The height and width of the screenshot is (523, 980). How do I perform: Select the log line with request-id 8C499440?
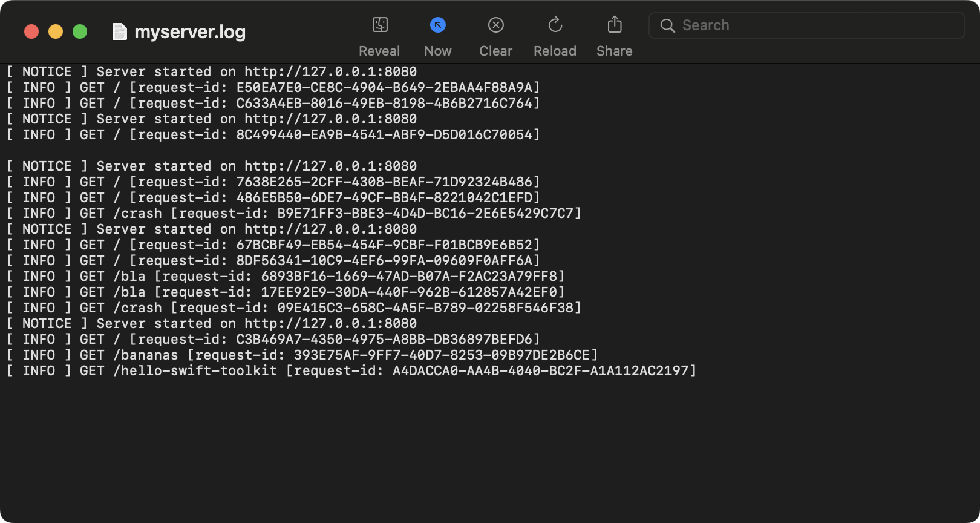[x=272, y=135]
